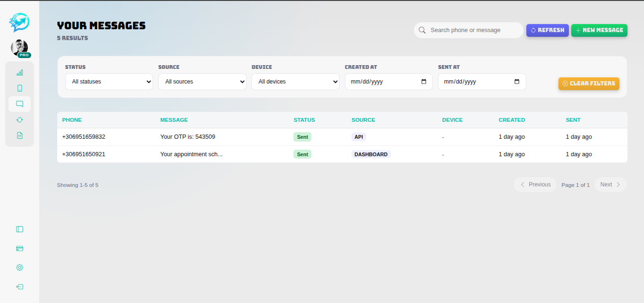Screen dimensions: 644x303
Task: Click 'Page 1 of 1' indicator
Action: coord(575,185)
